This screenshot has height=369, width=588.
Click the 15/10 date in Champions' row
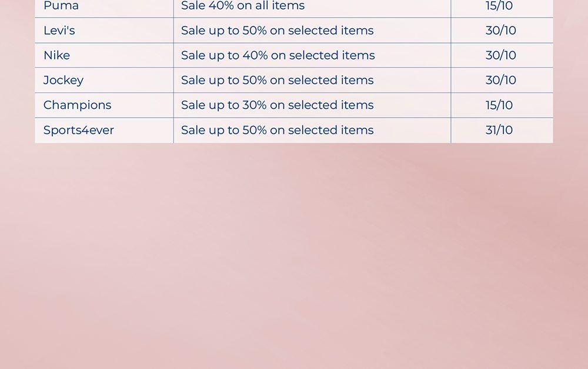499,105
